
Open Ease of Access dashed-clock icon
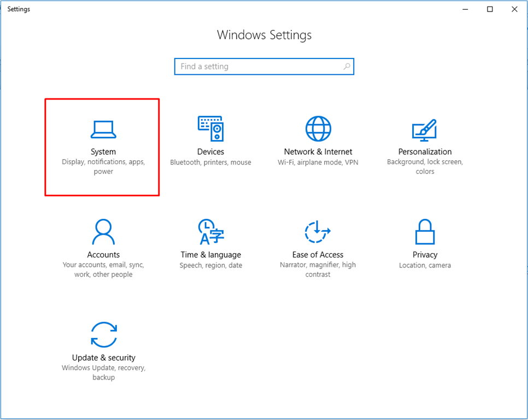(318, 232)
